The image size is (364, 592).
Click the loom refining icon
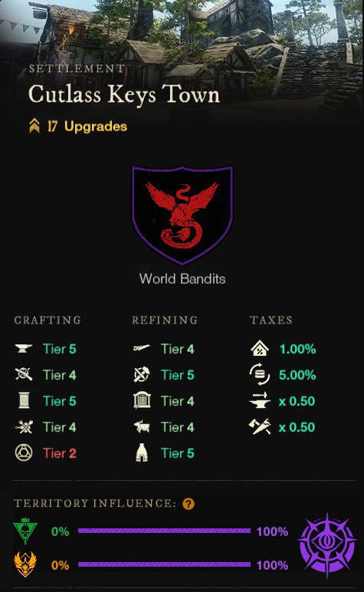pyautogui.click(x=142, y=400)
